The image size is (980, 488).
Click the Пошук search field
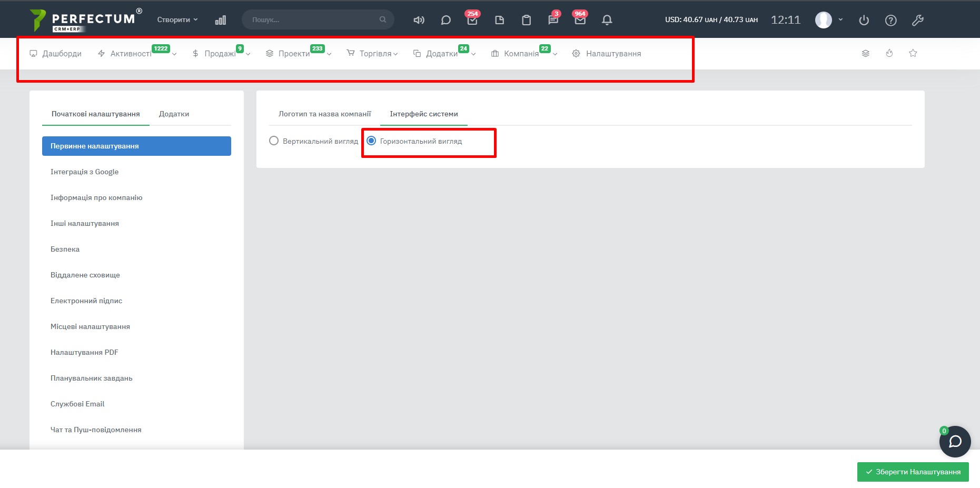pyautogui.click(x=313, y=19)
